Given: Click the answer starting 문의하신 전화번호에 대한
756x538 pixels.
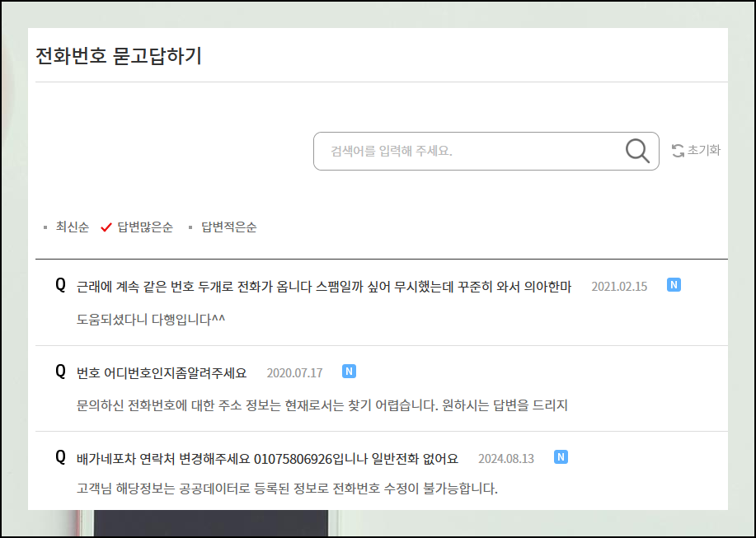Looking at the screenshot, I should (x=322, y=405).
